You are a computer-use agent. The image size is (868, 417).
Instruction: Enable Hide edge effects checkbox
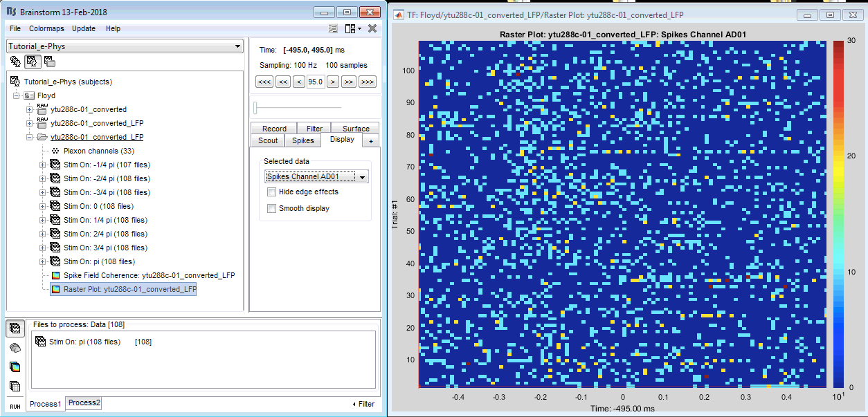(x=271, y=192)
